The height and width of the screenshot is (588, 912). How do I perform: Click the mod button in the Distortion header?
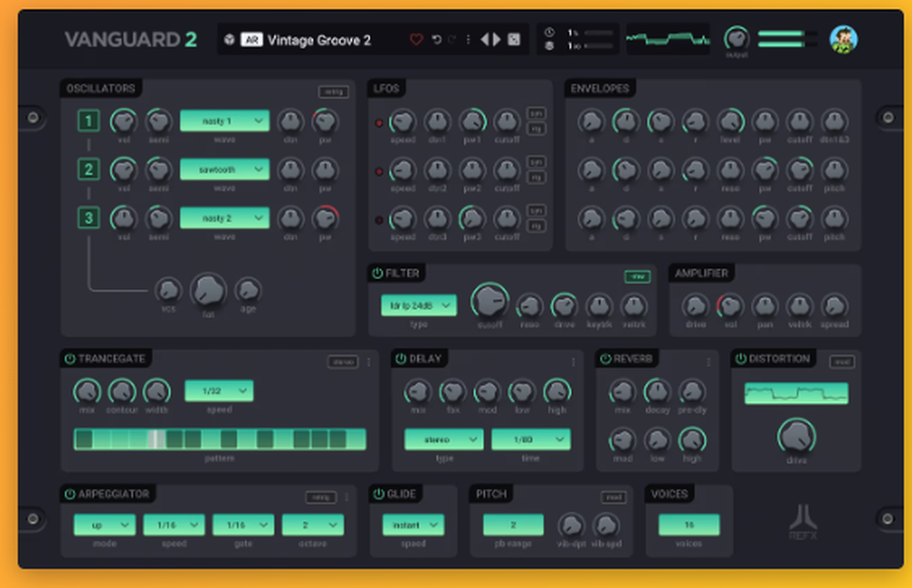(842, 362)
